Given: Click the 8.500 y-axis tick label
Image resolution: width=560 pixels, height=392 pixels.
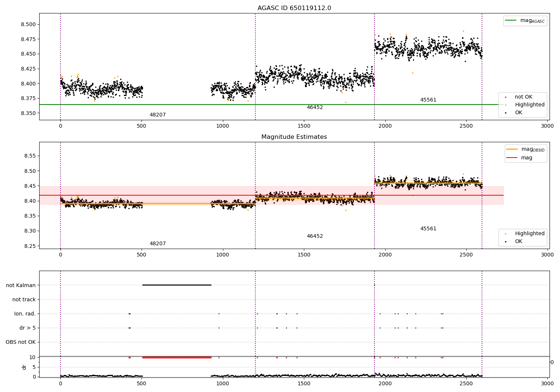Looking at the screenshot, I should (28, 25).
